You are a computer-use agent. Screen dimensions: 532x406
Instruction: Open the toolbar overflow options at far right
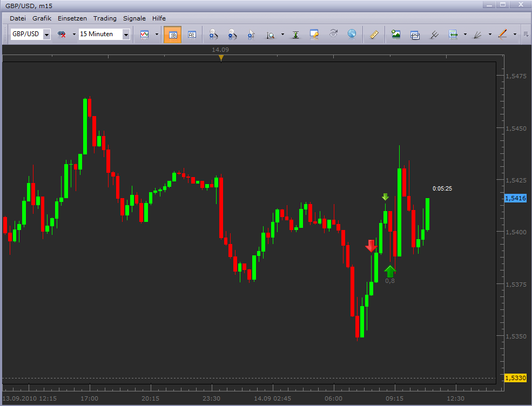coord(526,34)
